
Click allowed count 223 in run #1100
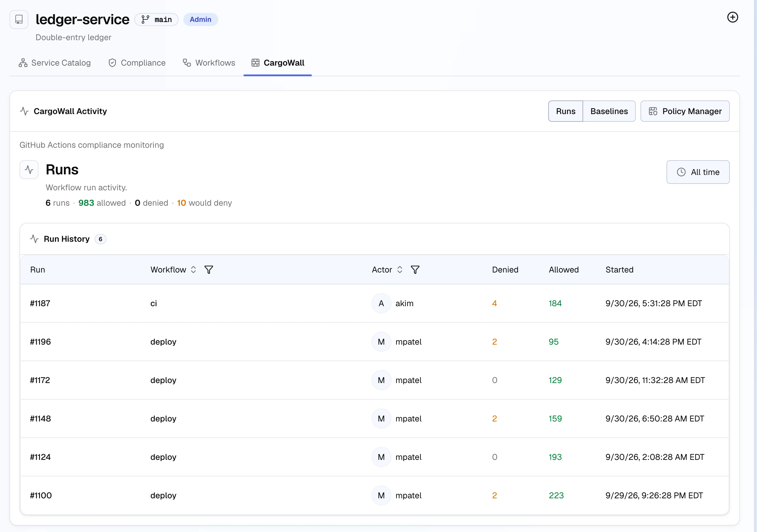pos(556,495)
